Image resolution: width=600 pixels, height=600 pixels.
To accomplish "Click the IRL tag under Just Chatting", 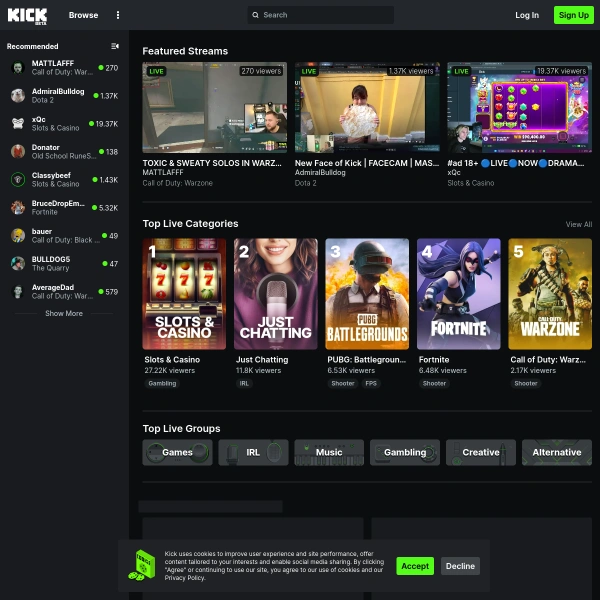I will pyautogui.click(x=244, y=383).
